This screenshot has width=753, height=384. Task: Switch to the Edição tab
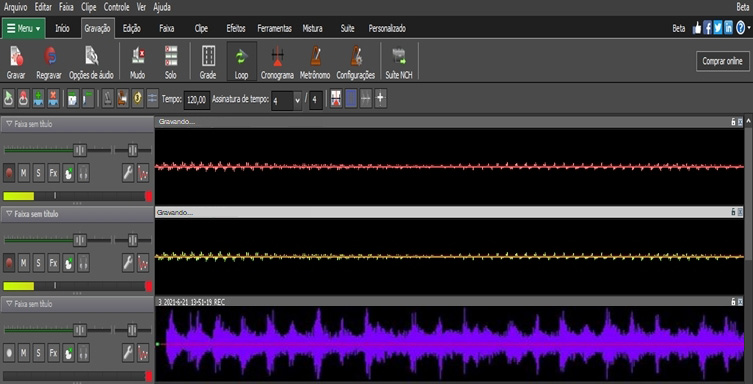132,28
